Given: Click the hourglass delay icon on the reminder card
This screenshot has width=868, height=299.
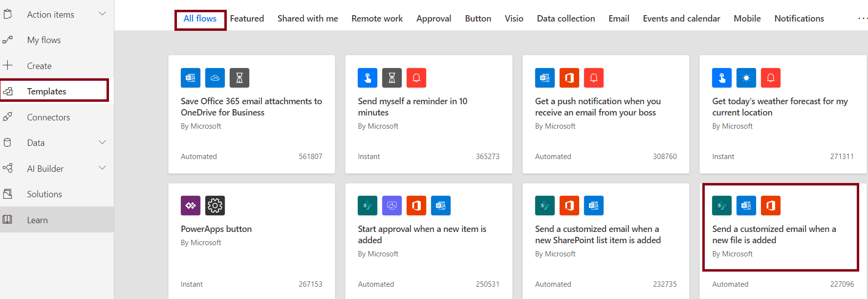Looking at the screenshot, I should 392,78.
